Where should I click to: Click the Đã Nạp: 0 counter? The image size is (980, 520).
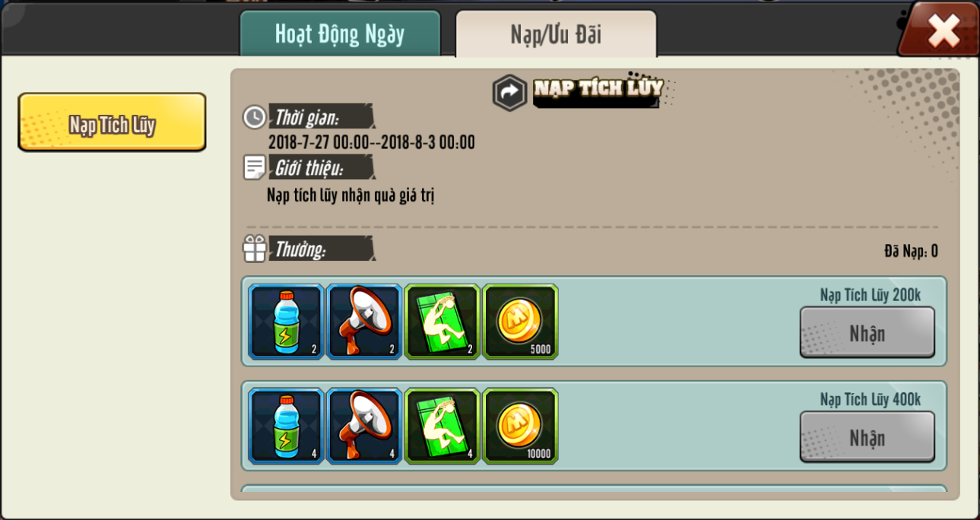point(911,251)
